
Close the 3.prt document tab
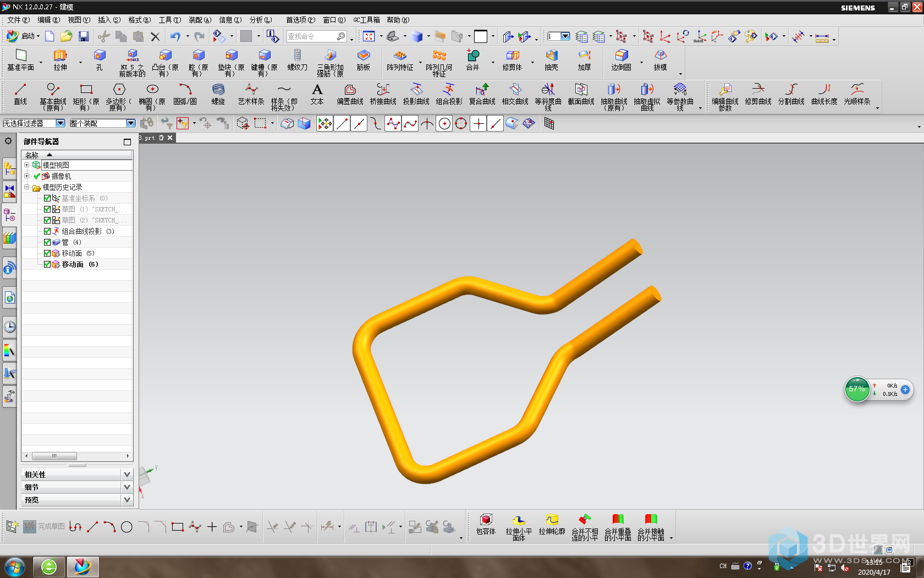[170, 138]
